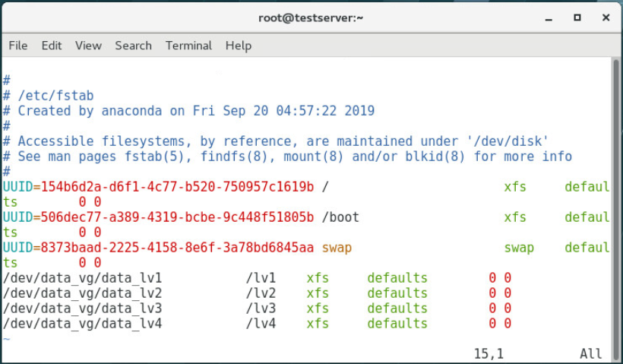Image resolution: width=623 pixels, height=364 pixels.
Task: Close the terminal window
Action: point(606,17)
